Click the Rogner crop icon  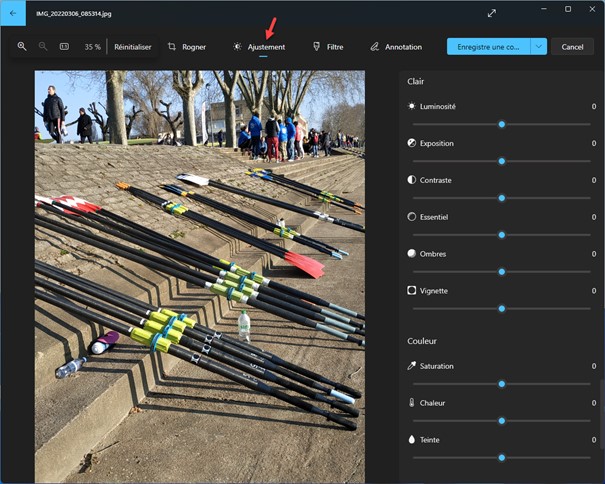point(172,47)
